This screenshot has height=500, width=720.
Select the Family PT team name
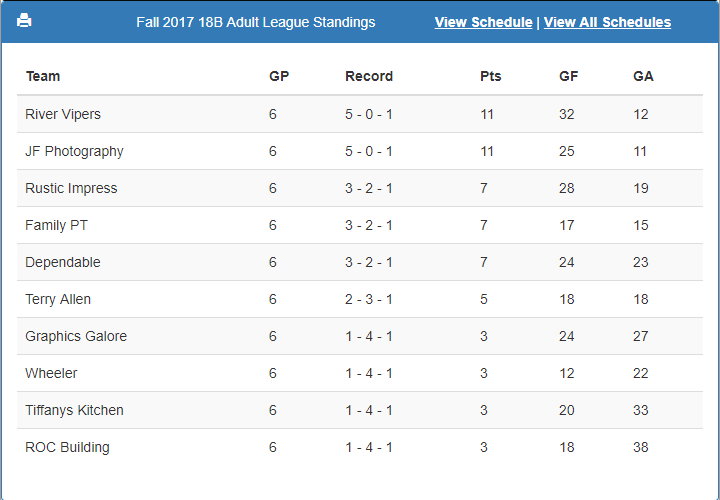(56, 225)
